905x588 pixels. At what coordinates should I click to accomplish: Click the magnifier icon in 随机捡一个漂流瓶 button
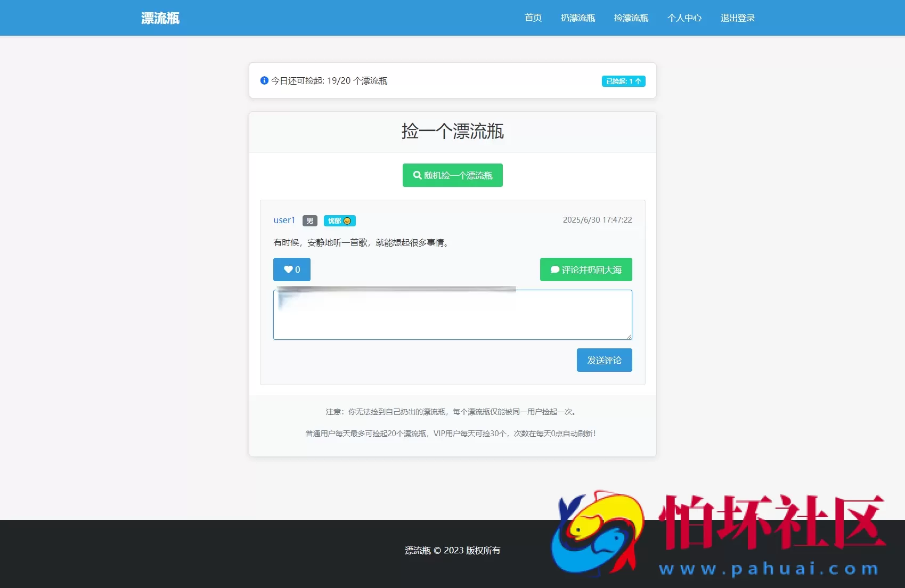(417, 175)
